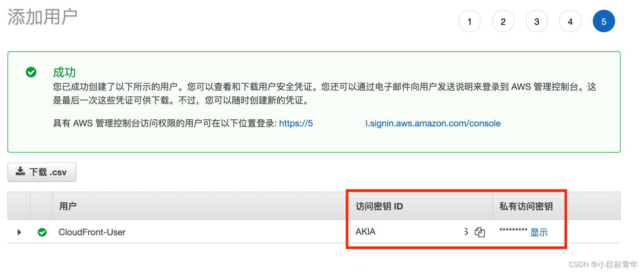Show the secret access key via 显示
Viewport: 644px width, 272px height.
[539, 233]
